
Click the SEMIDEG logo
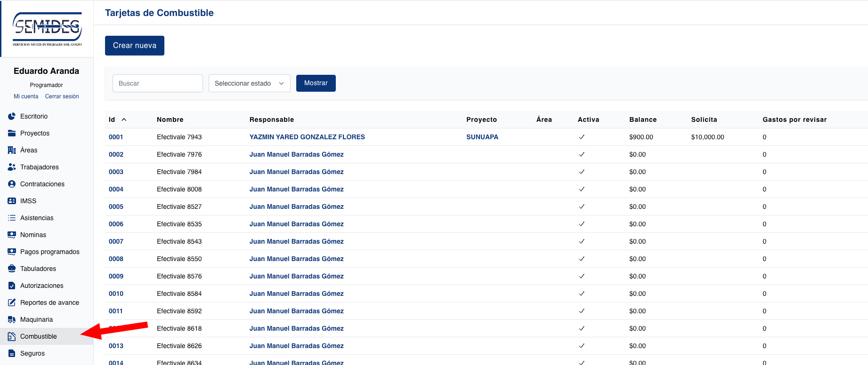click(x=47, y=29)
